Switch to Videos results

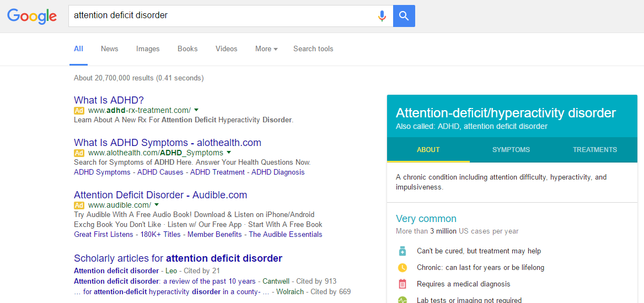click(x=227, y=49)
